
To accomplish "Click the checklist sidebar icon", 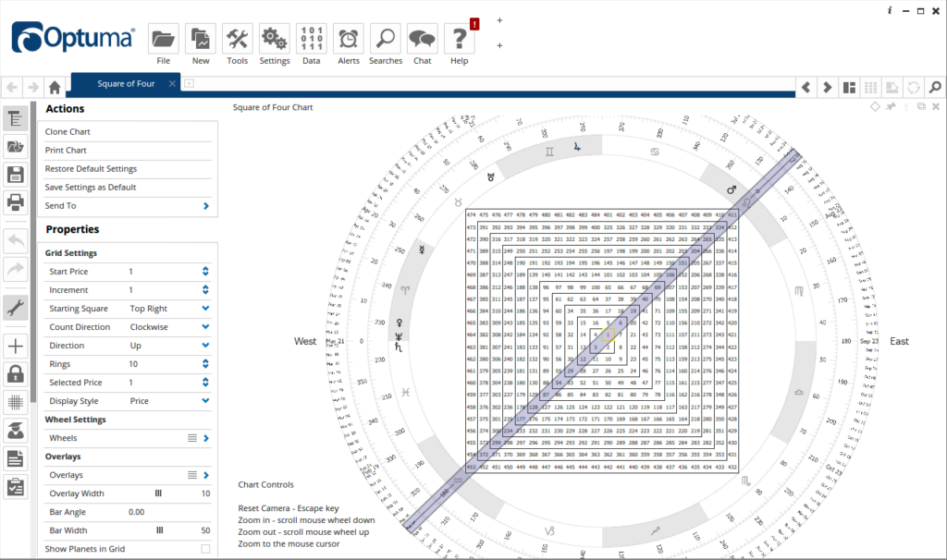I will click(x=15, y=487).
